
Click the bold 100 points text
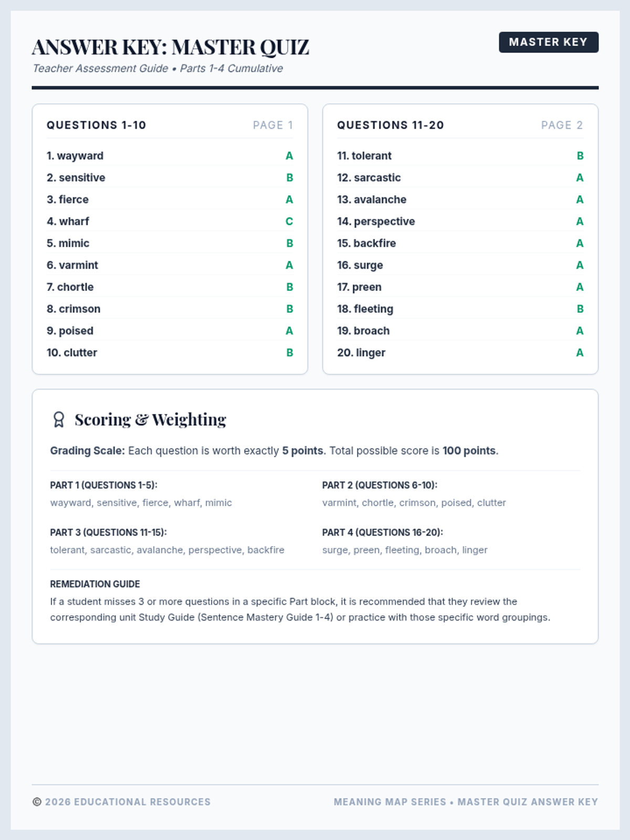click(469, 450)
